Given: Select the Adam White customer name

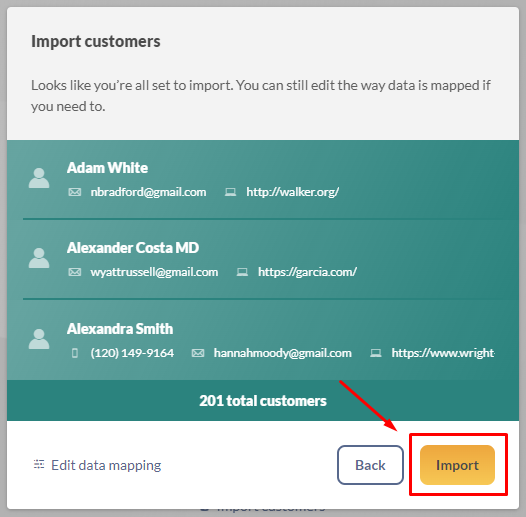Looking at the screenshot, I should coord(107,168).
